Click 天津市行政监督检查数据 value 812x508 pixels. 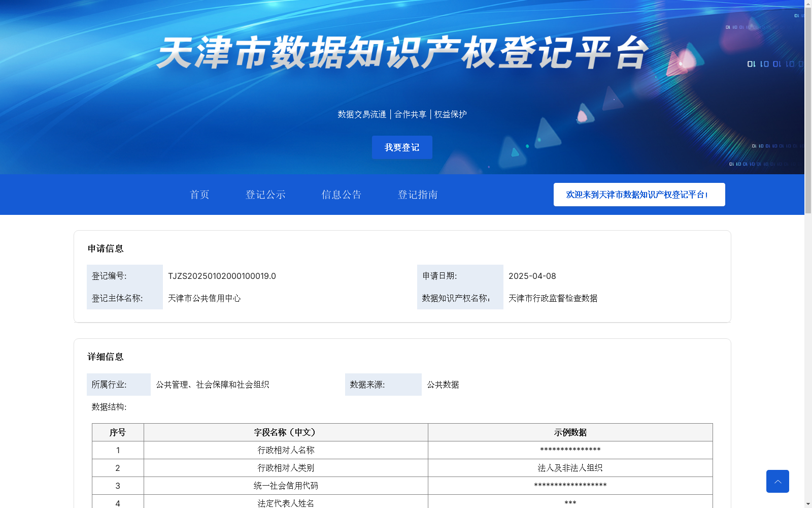(553, 298)
